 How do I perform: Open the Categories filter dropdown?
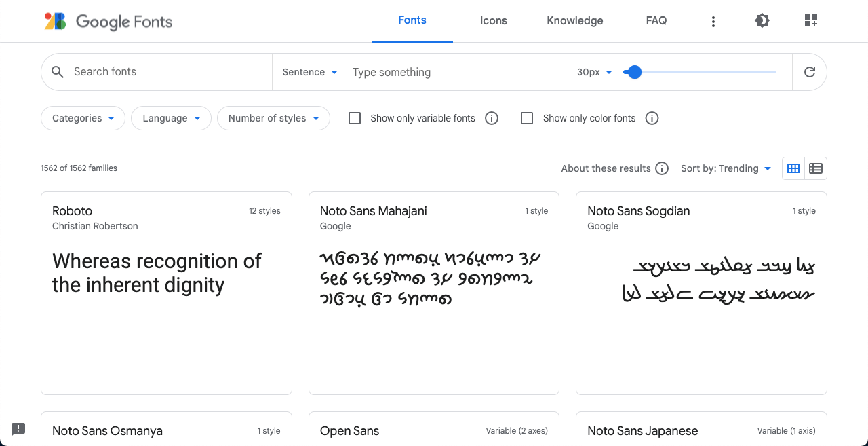(x=83, y=118)
